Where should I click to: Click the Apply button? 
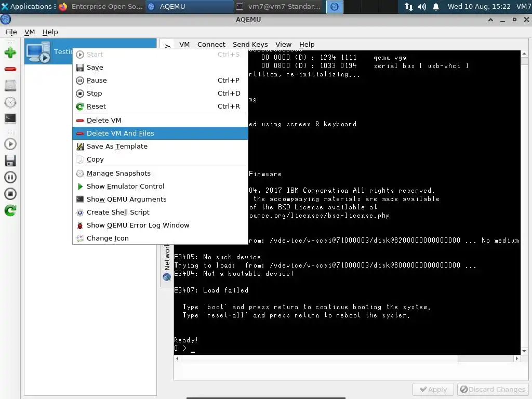433,389
